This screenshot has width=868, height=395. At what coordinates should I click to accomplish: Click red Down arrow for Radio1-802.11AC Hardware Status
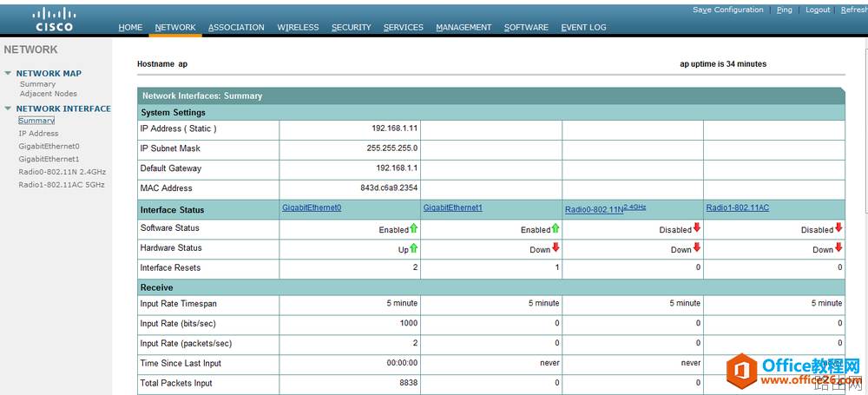coord(838,248)
